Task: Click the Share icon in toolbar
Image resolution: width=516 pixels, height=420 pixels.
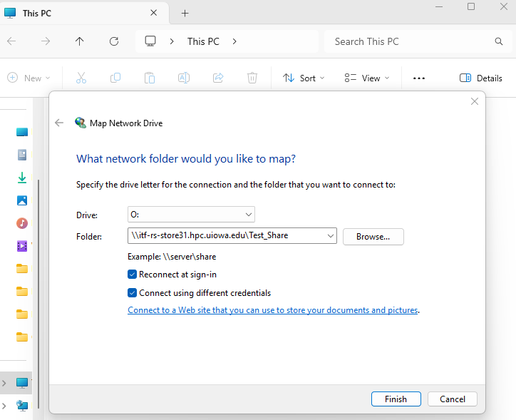Action: 218,78
